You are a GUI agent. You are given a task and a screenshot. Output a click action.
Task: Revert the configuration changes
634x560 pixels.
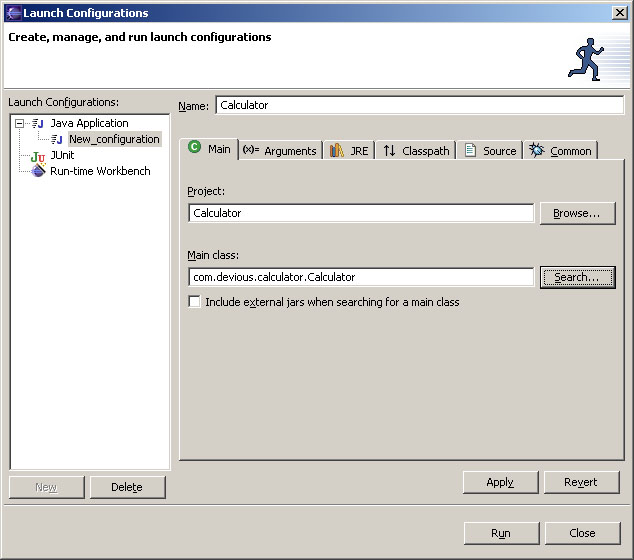(580, 482)
